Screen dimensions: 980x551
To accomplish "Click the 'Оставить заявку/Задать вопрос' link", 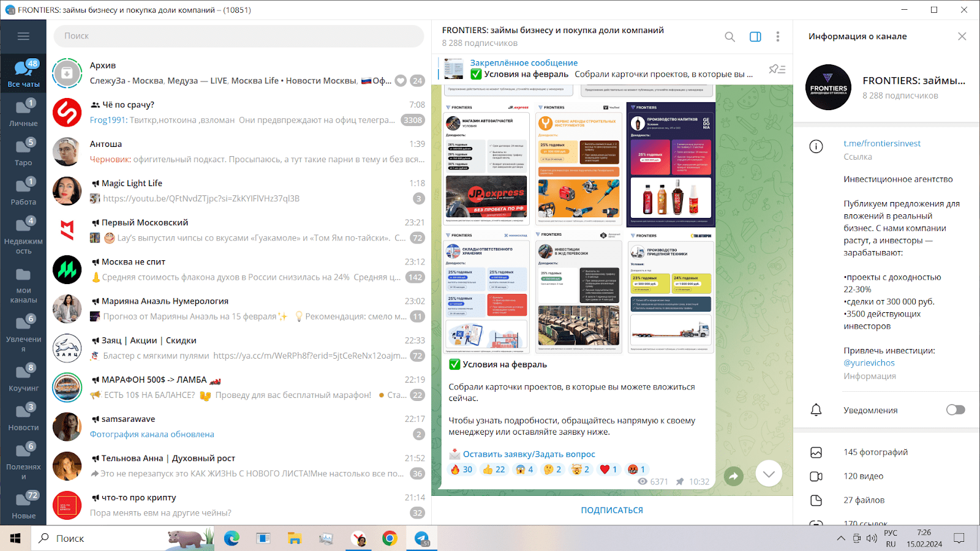I will [529, 454].
